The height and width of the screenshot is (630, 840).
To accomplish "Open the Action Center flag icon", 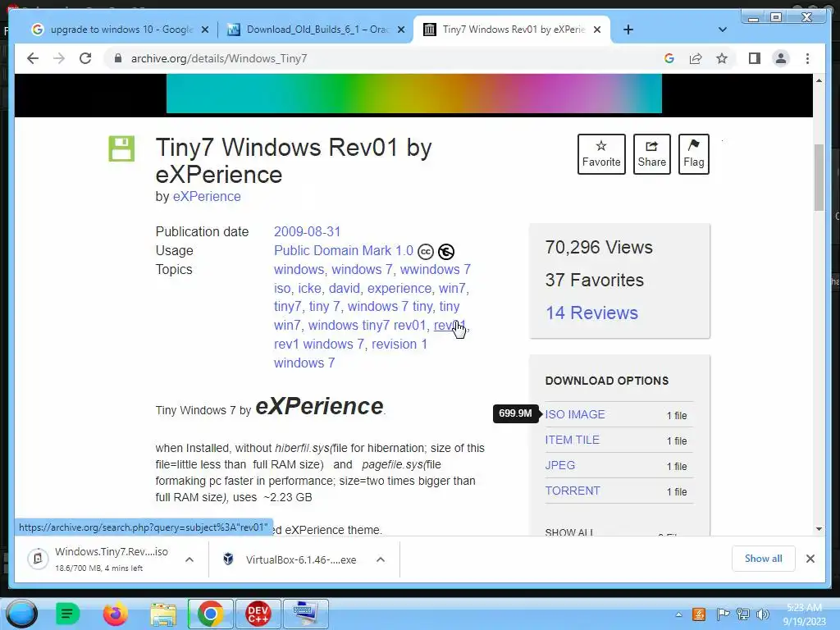I will point(723,614).
